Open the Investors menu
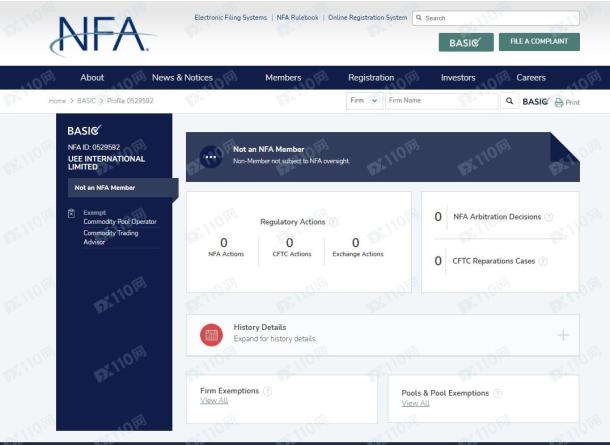610x445 pixels. point(458,77)
